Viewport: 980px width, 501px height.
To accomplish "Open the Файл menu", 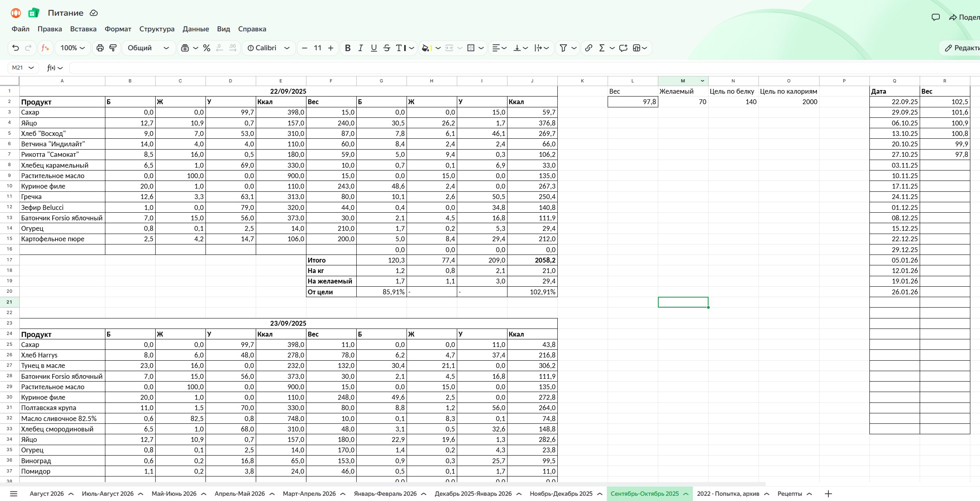I will click(x=21, y=29).
